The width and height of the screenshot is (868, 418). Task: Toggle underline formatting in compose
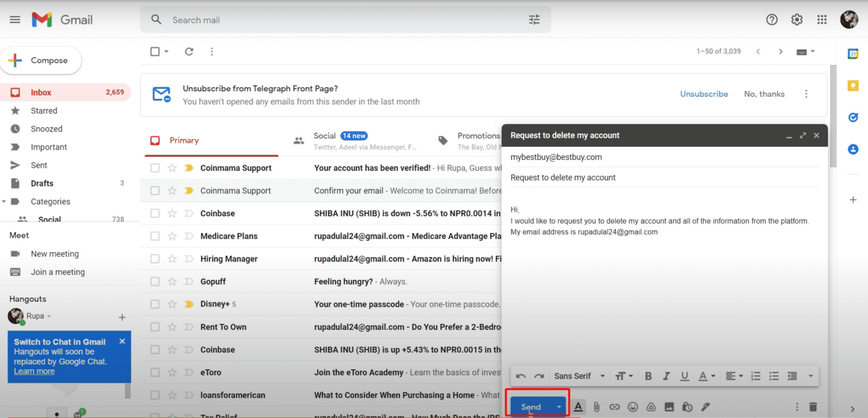[684, 376]
